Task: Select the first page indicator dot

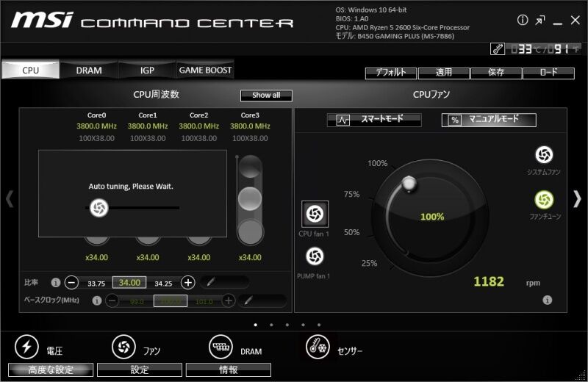Action: tap(255, 325)
